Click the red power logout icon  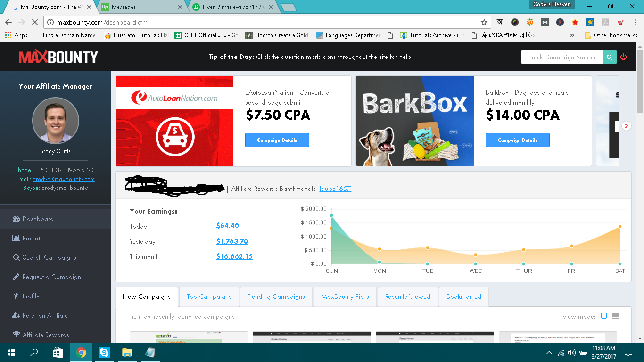pos(624,57)
